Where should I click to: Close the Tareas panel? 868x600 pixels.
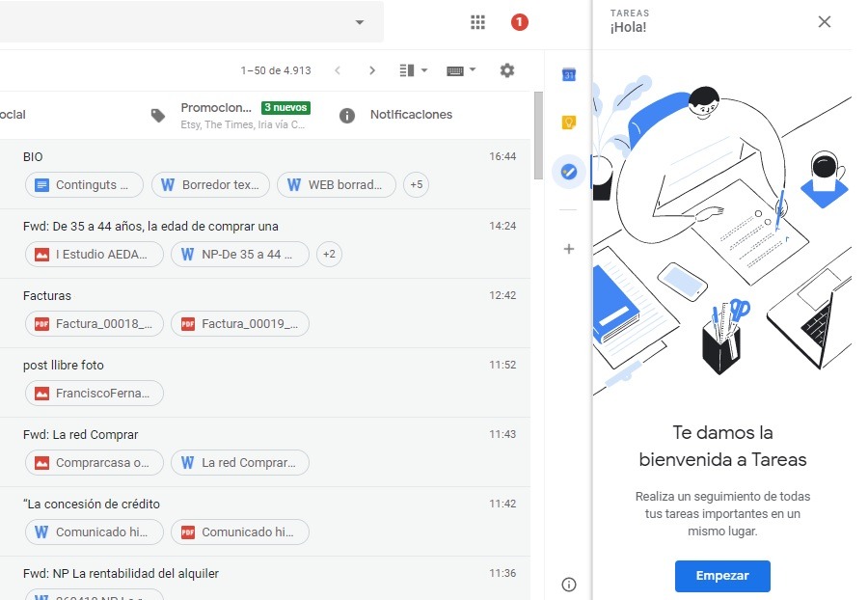(x=824, y=22)
